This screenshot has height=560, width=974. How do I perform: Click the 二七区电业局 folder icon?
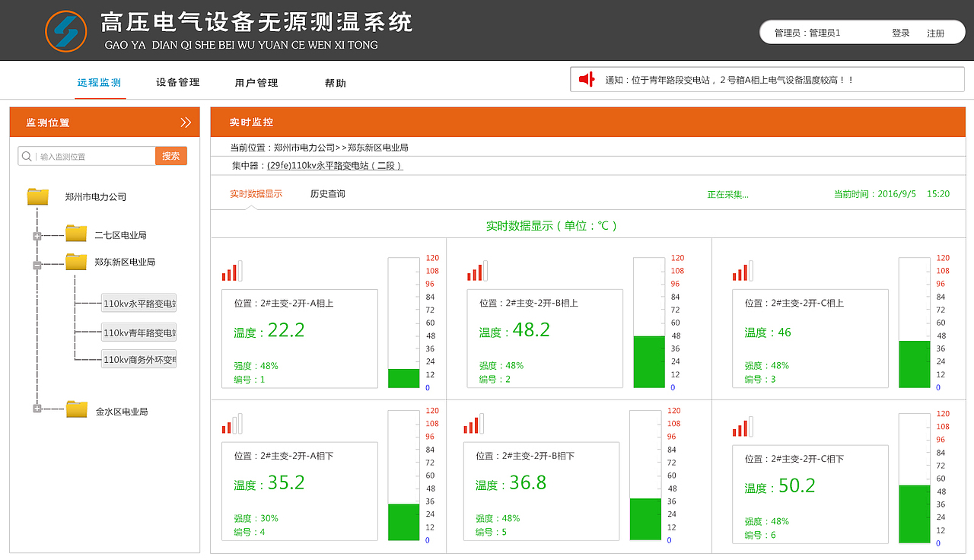[75, 233]
